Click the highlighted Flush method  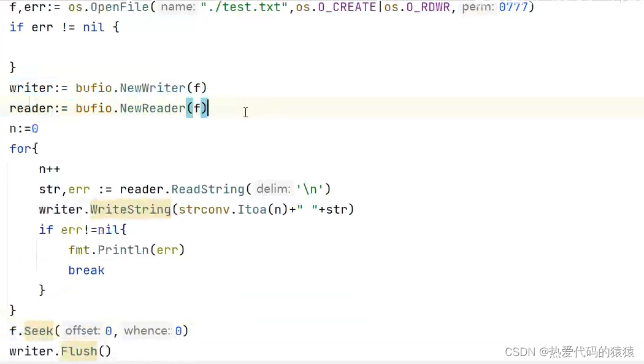(x=79, y=351)
